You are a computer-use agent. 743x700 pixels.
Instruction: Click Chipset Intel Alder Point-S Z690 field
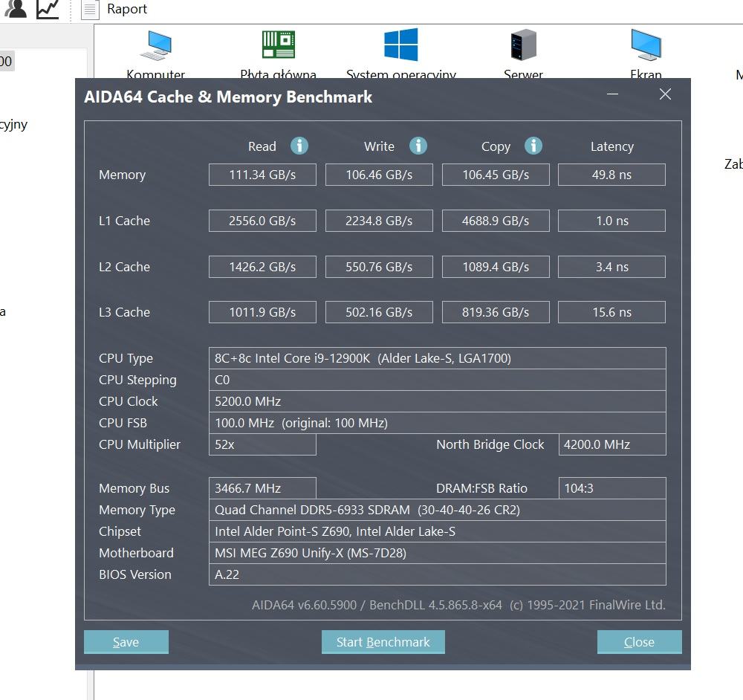438,531
